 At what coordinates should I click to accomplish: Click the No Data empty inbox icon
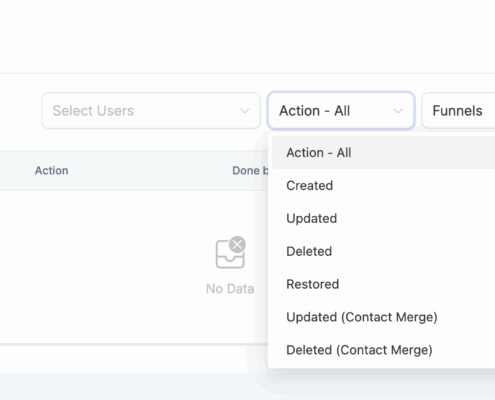[x=230, y=252]
